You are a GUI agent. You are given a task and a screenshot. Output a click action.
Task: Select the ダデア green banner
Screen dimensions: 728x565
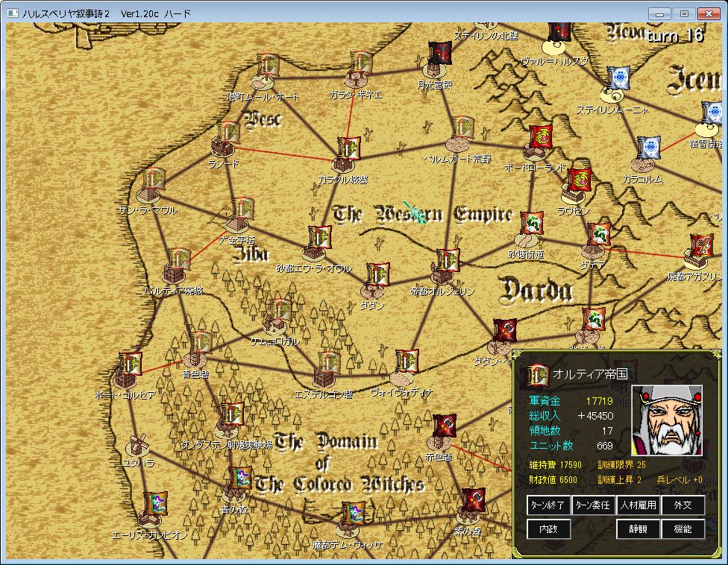click(598, 236)
